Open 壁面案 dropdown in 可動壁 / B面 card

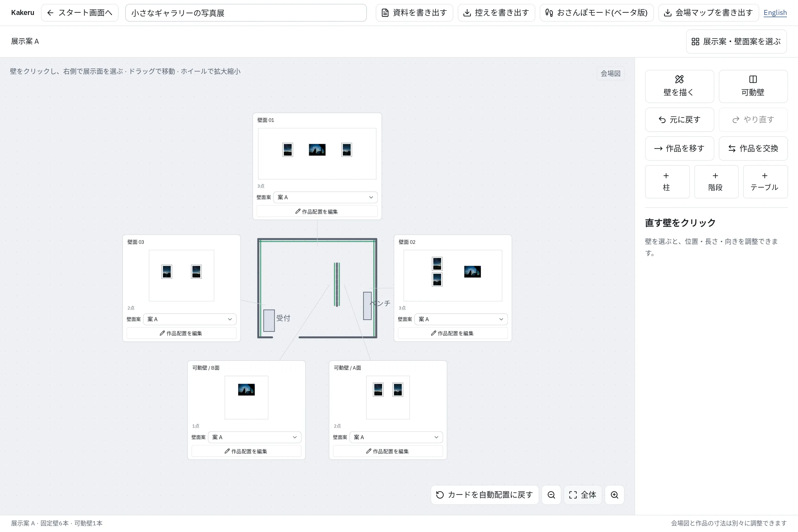(x=254, y=437)
